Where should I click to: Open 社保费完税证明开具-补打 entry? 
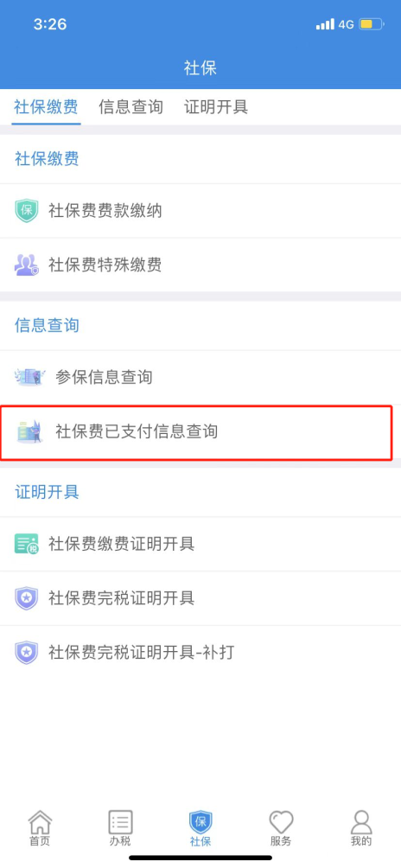pos(200,653)
